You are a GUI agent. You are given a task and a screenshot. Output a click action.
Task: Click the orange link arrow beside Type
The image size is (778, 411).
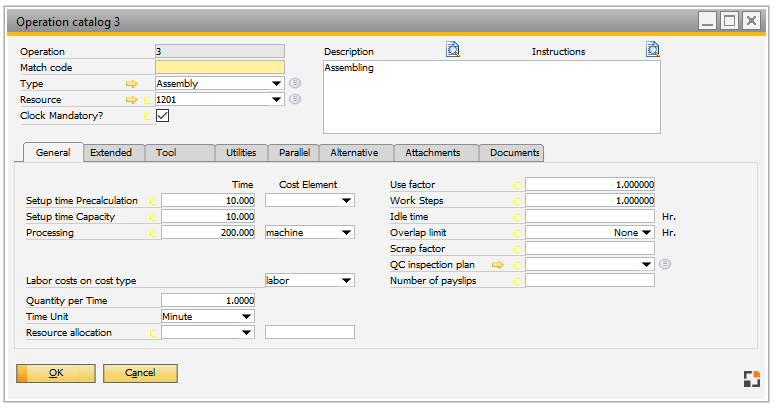coord(131,84)
